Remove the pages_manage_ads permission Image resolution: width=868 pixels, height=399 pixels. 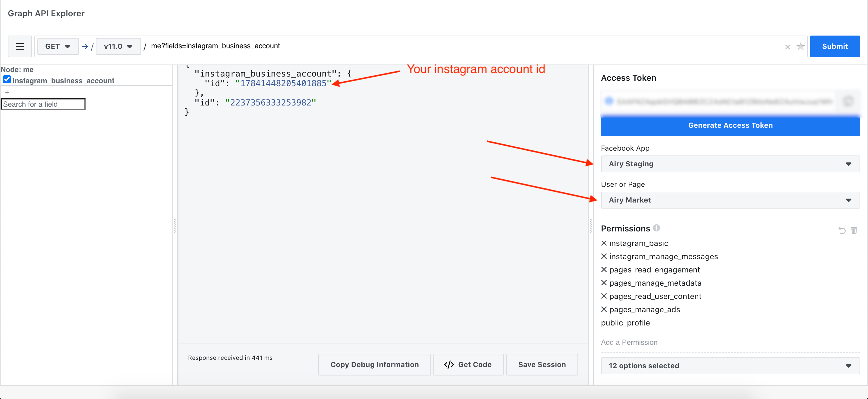point(604,309)
